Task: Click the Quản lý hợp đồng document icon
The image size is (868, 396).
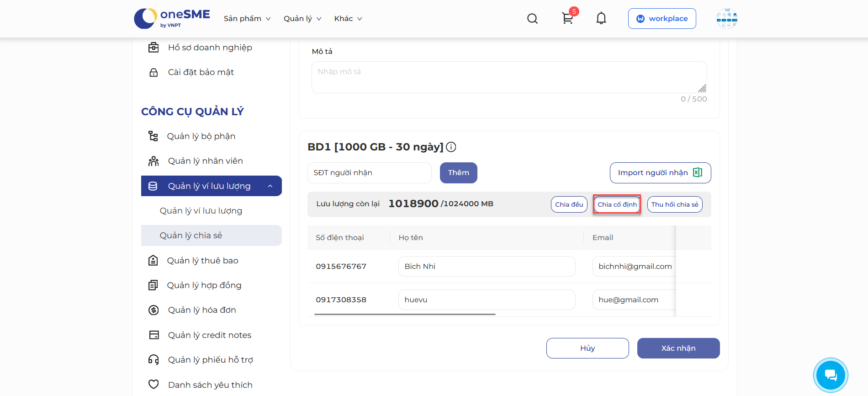Action: click(x=153, y=285)
